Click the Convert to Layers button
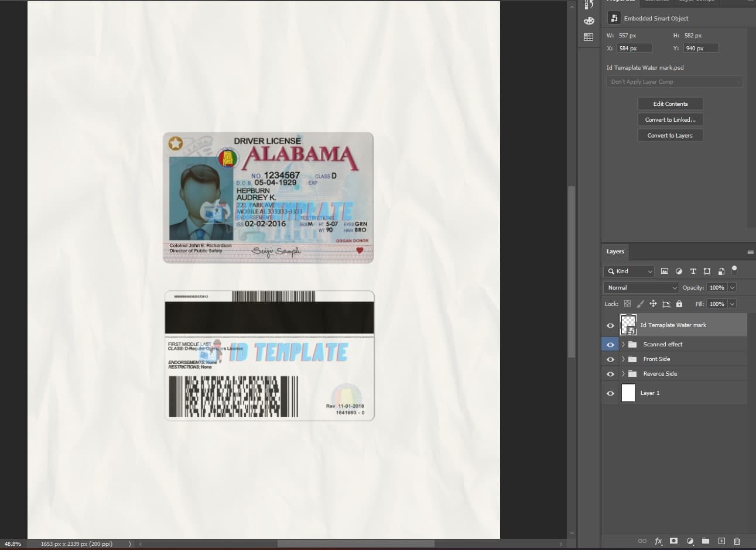 click(x=671, y=135)
